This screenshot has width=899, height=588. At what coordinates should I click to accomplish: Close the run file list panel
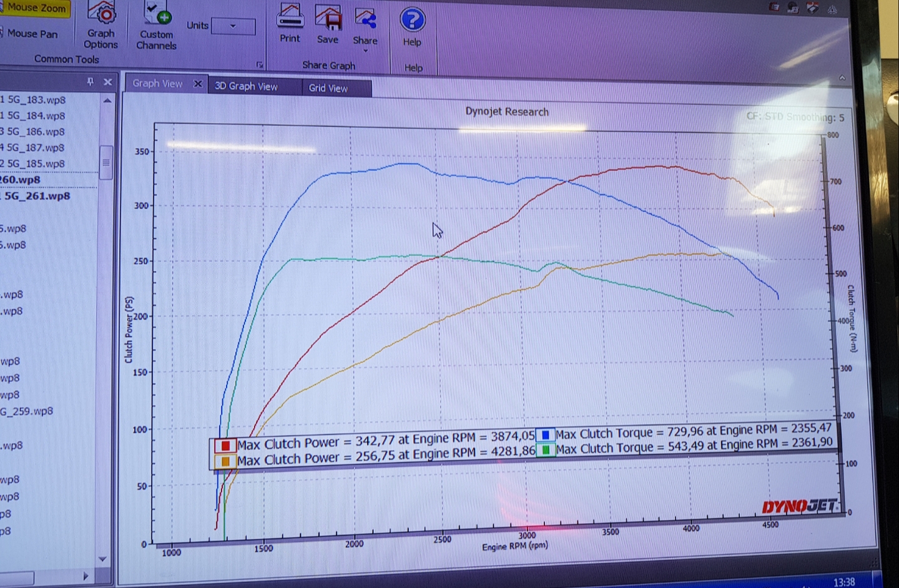tap(107, 82)
